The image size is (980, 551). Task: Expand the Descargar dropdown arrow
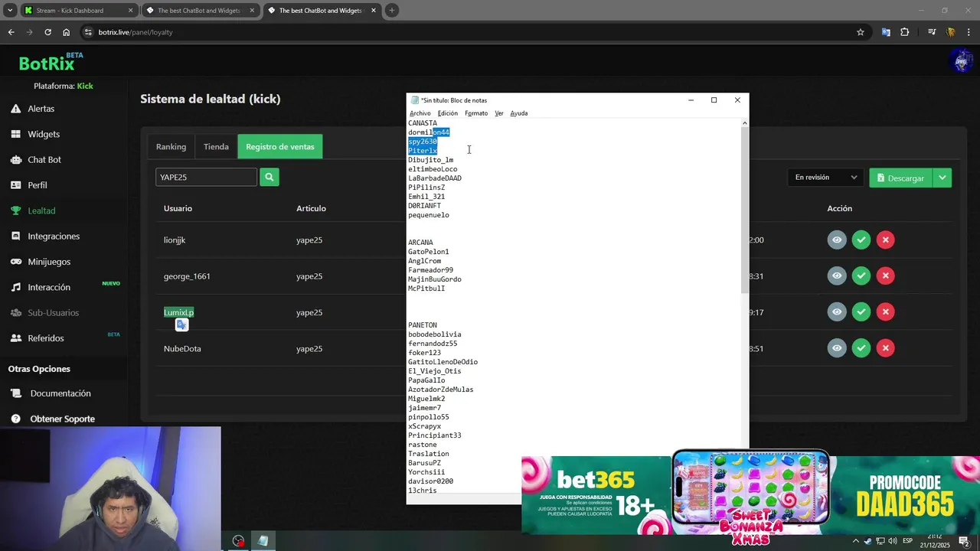942,178
